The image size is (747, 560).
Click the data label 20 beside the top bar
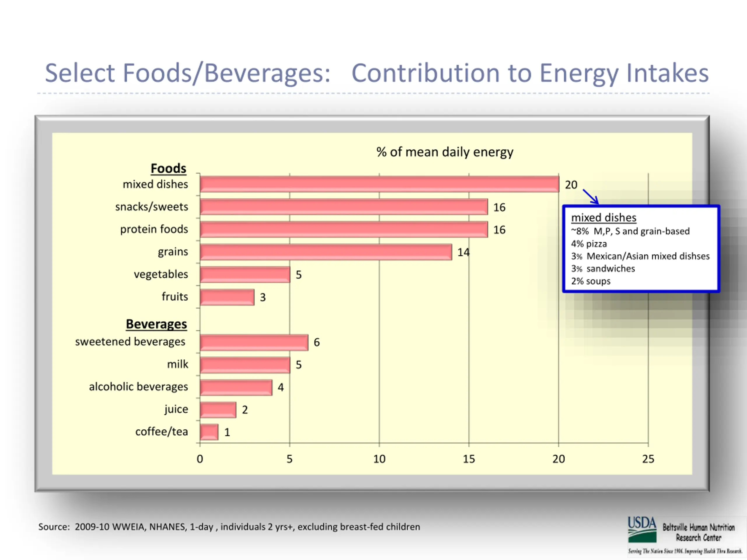pyautogui.click(x=571, y=185)
